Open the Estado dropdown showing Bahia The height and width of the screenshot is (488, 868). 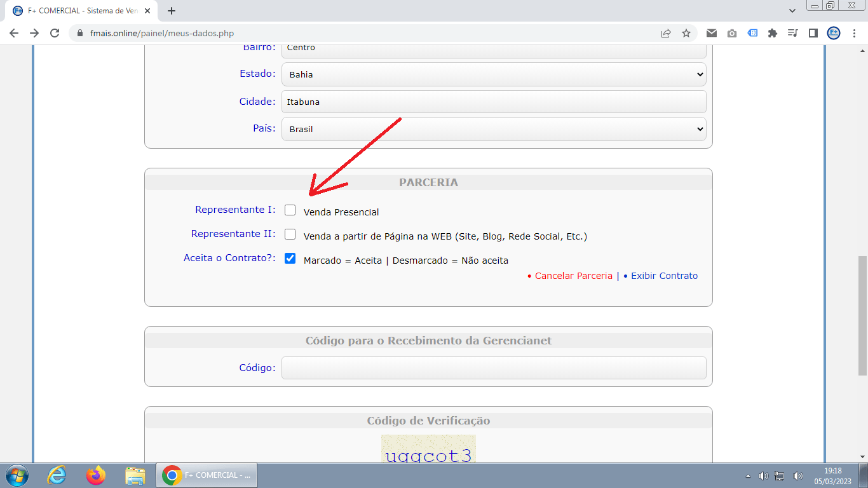[494, 74]
